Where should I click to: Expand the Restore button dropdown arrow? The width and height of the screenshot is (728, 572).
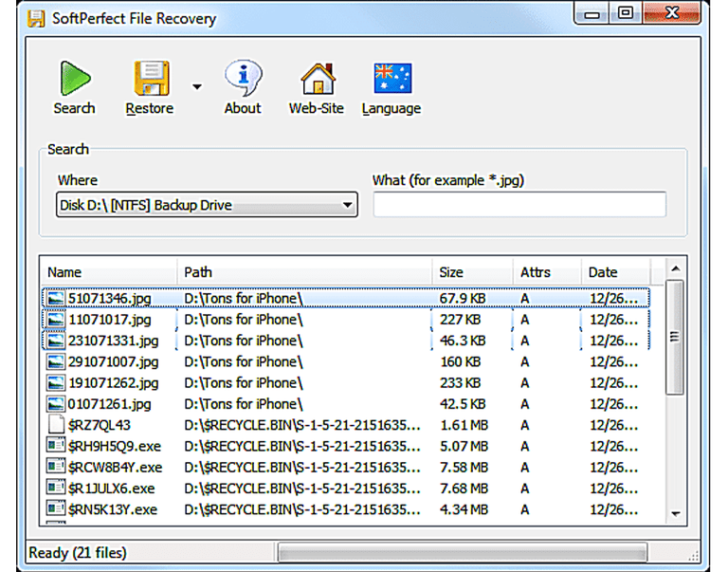197,87
